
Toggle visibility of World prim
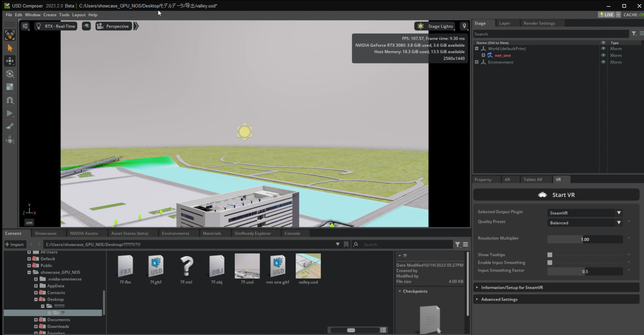(x=603, y=49)
